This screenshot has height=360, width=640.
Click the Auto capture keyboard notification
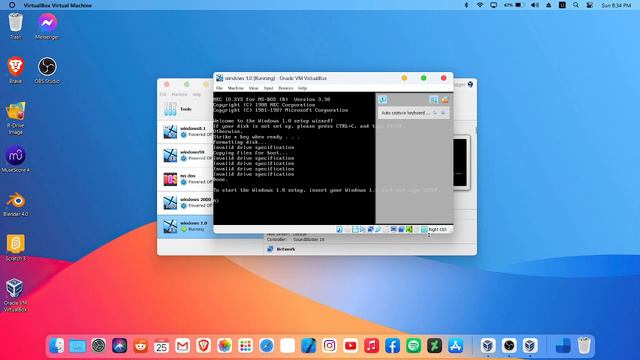point(413,113)
